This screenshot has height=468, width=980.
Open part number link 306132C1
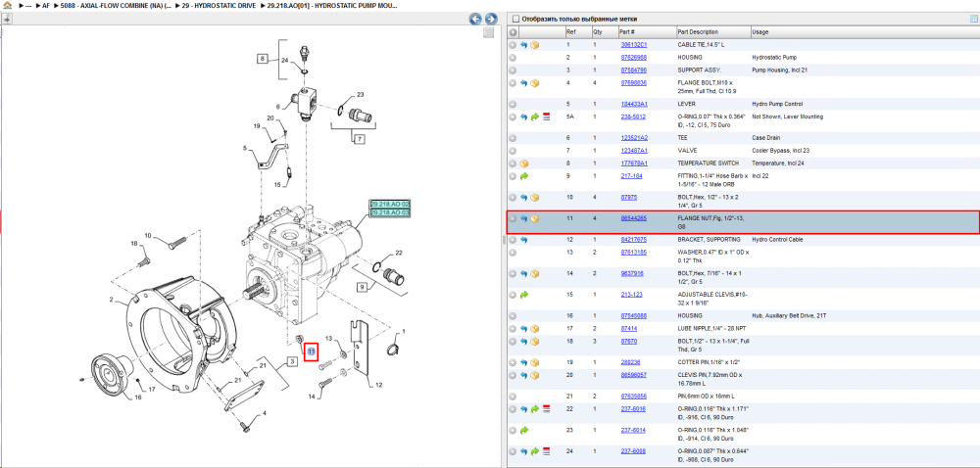(x=634, y=45)
